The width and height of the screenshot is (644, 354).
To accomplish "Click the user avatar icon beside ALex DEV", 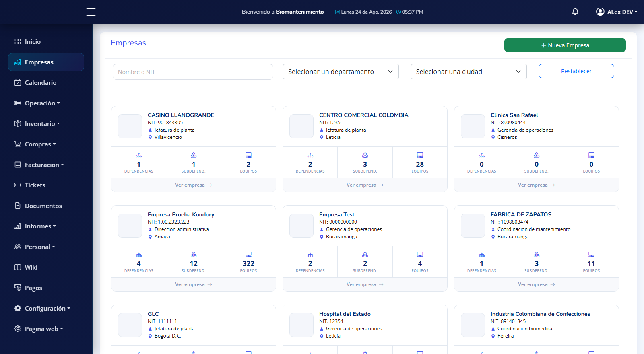I will click(x=600, y=12).
